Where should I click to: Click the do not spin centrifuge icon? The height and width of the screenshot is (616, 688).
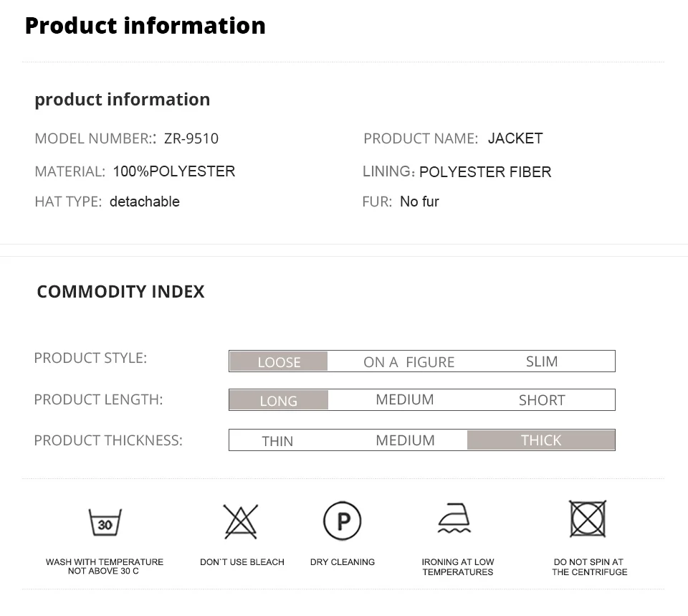tap(588, 518)
